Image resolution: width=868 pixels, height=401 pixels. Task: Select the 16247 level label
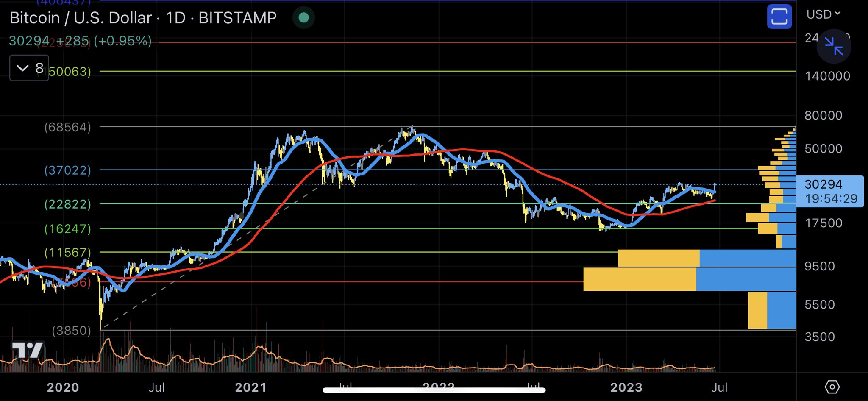(x=67, y=228)
